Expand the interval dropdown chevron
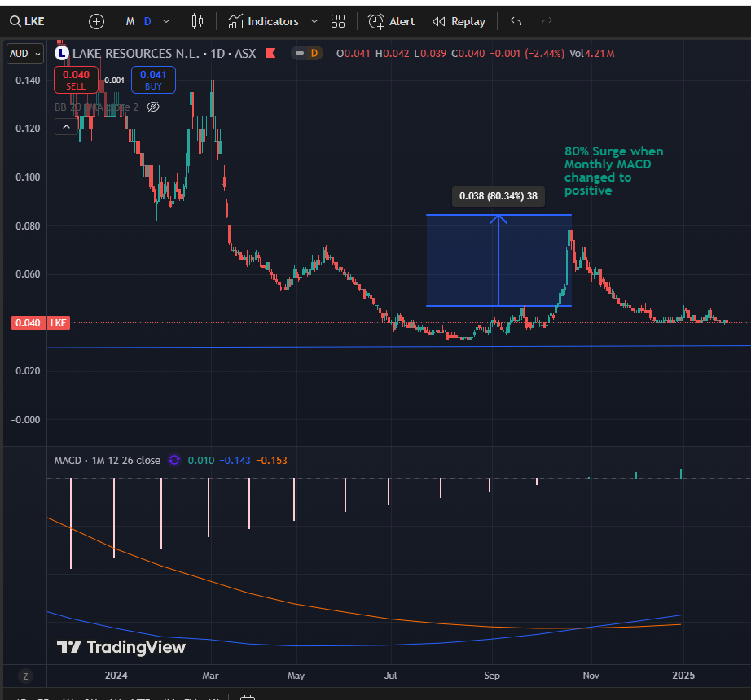The width and height of the screenshot is (751, 700). click(x=166, y=21)
